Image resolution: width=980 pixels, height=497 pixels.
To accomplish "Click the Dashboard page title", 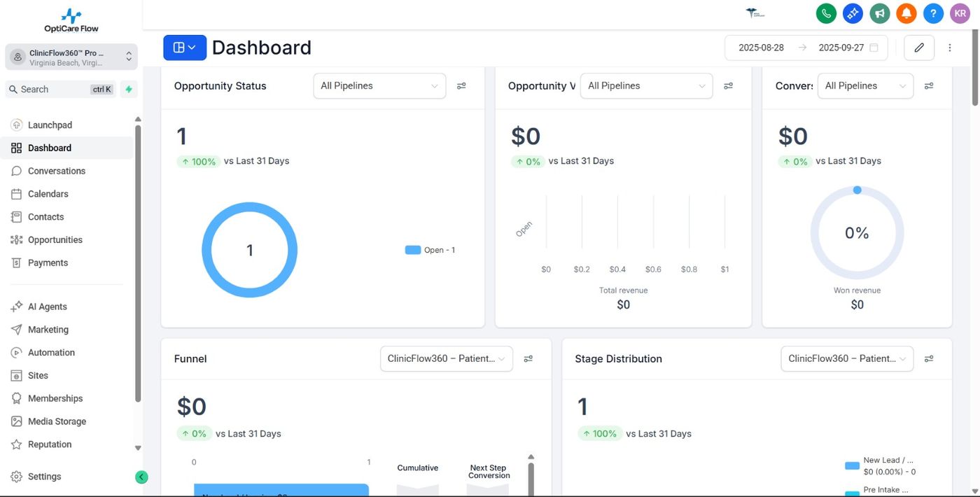I will tap(262, 48).
